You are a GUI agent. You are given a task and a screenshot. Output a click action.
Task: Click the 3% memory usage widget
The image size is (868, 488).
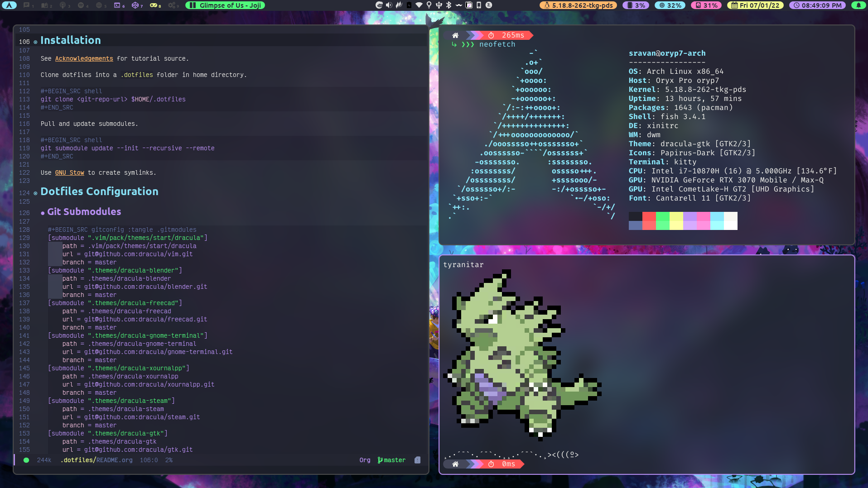pyautogui.click(x=636, y=5)
